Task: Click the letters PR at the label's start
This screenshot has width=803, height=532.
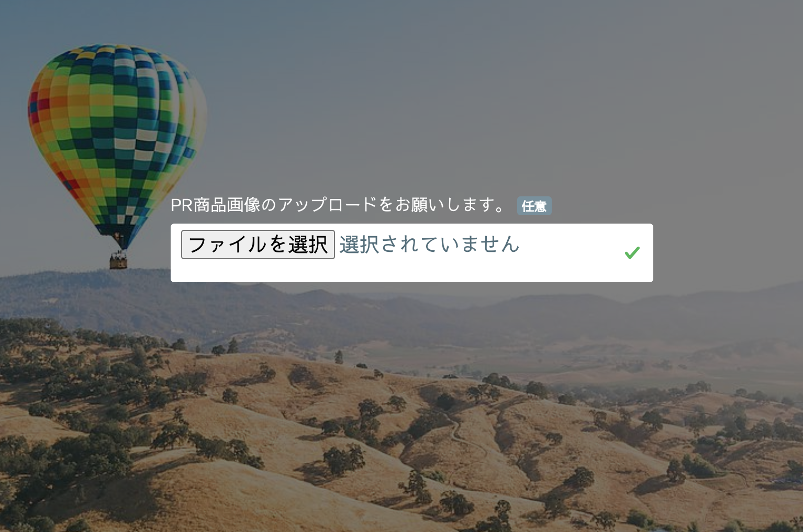Action: click(x=182, y=205)
